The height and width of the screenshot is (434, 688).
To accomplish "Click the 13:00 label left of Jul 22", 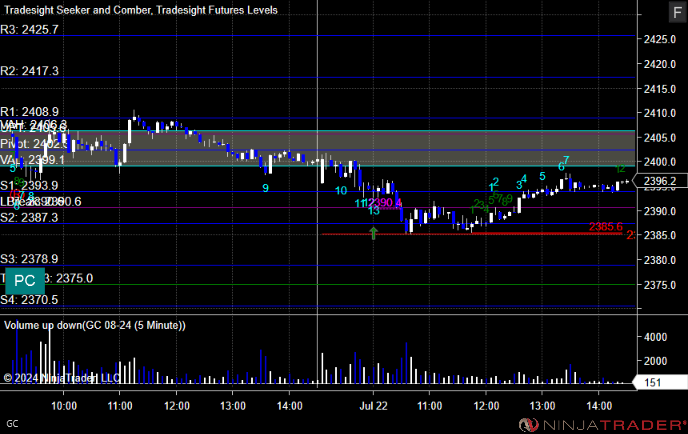I will click(233, 406).
